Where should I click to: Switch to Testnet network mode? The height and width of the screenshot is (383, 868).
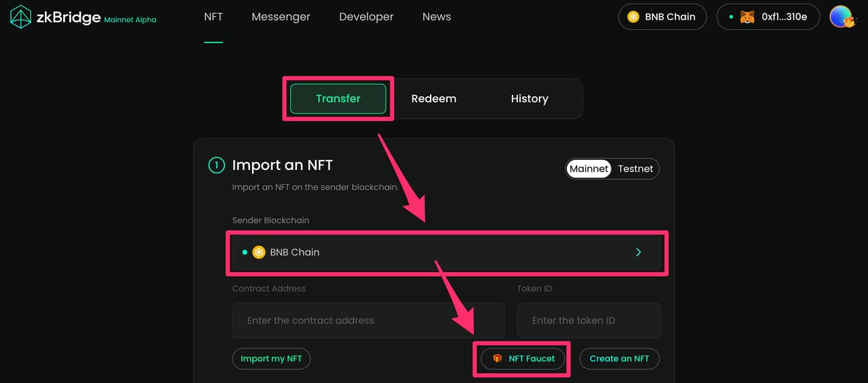point(635,169)
